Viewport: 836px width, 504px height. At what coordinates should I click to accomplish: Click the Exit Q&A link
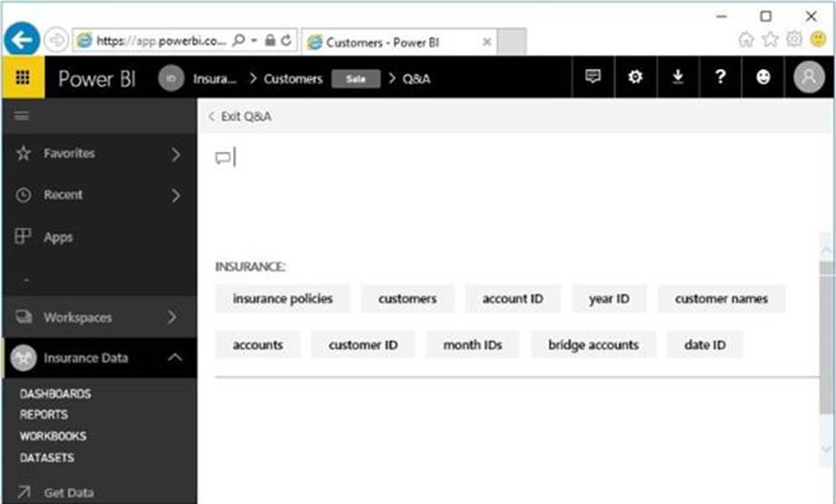click(240, 117)
